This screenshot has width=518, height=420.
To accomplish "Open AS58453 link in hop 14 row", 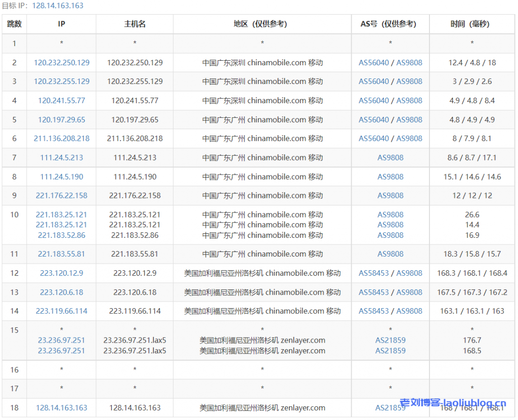I will 374,311.
